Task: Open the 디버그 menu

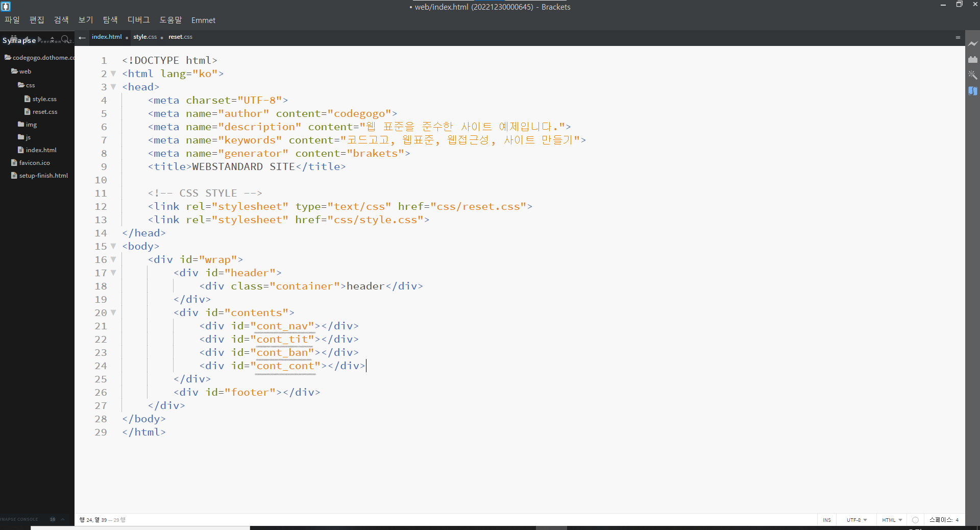Action: tap(138, 20)
